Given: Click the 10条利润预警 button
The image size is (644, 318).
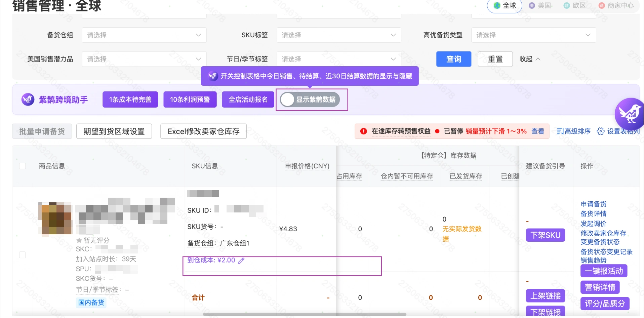Looking at the screenshot, I should 190,100.
